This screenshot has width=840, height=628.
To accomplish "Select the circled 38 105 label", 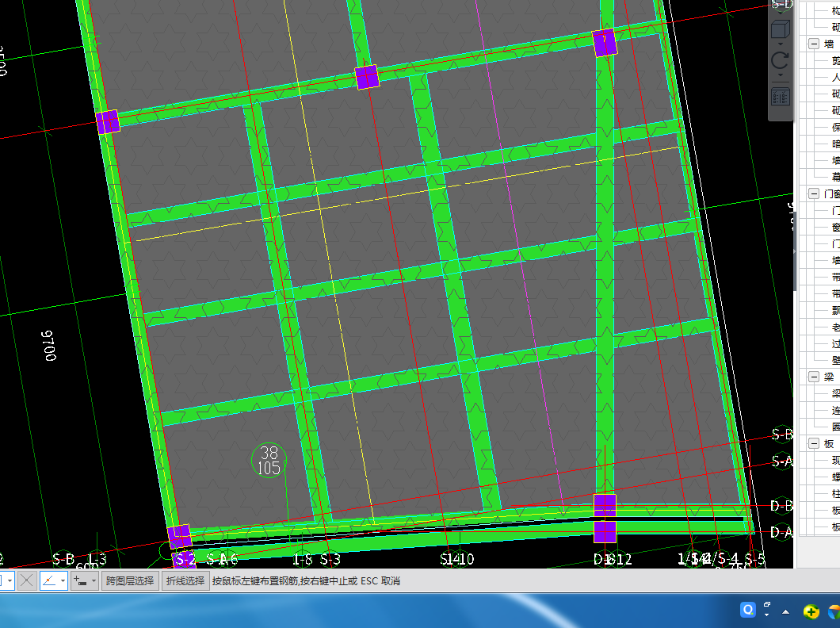I will coord(269,460).
